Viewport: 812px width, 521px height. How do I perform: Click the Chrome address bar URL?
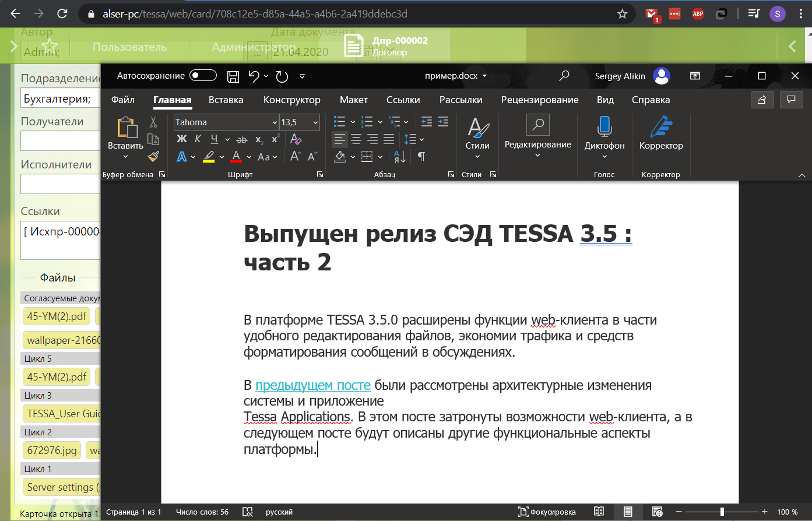[255, 13]
